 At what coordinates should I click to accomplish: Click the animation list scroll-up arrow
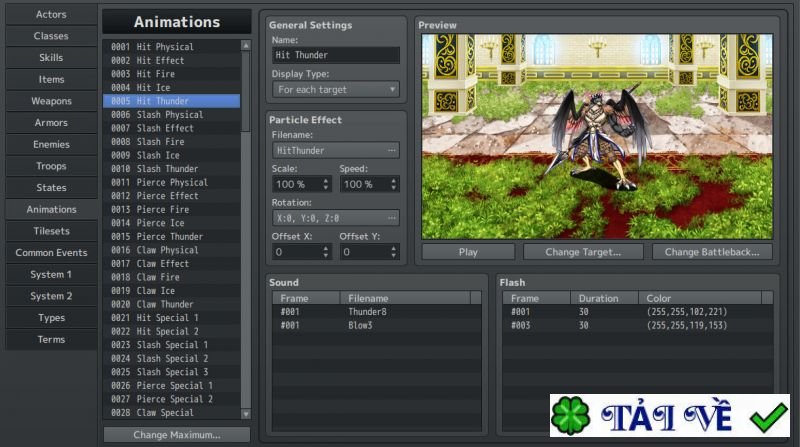(x=245, y=45)
